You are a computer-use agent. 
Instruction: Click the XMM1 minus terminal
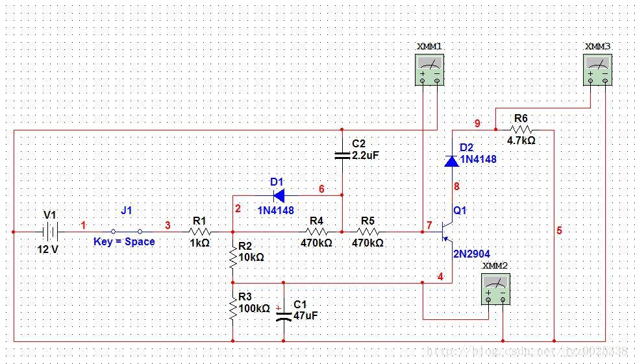[437, 80]
